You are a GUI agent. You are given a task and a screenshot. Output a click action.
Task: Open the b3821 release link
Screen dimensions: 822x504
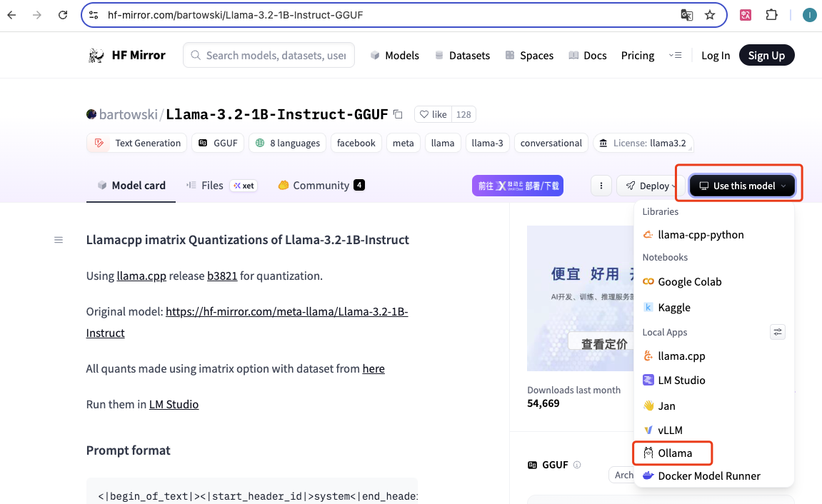pyautogui.click(x=222, y=276)
